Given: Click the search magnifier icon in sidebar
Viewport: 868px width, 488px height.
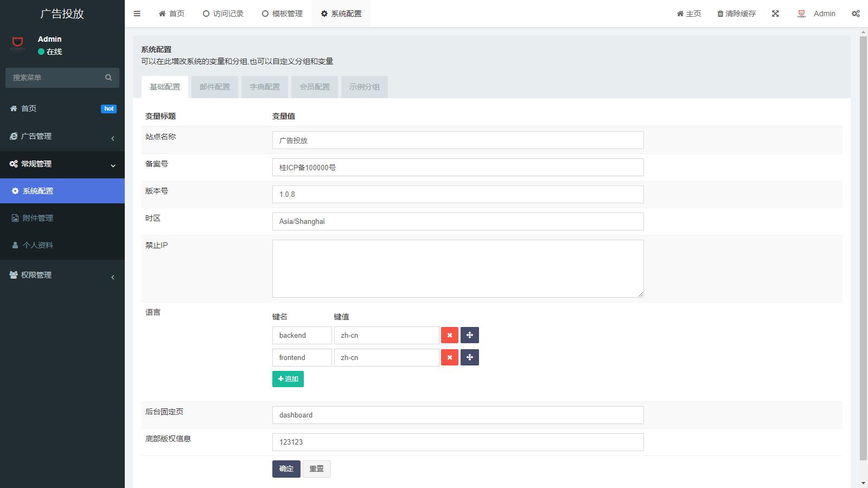Looking at the screenshot, I should pyautogui.click(x=108, y=78).
